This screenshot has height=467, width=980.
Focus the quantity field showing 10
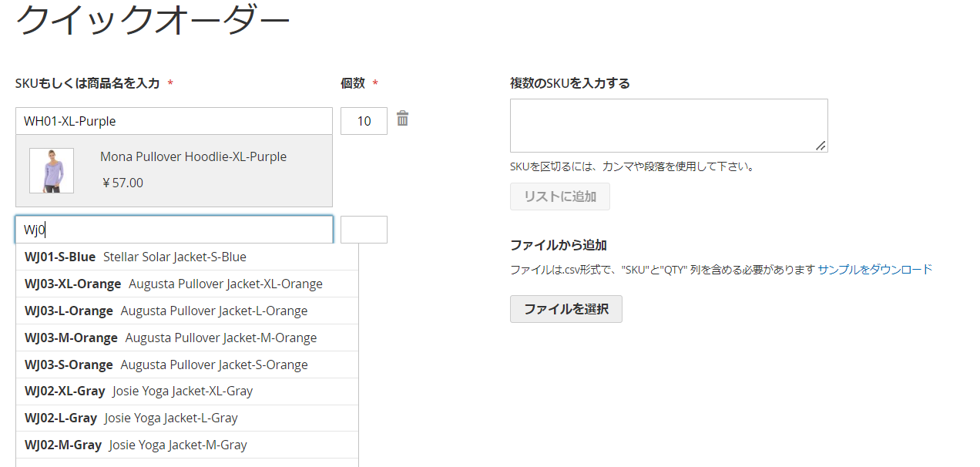[364, 121]
